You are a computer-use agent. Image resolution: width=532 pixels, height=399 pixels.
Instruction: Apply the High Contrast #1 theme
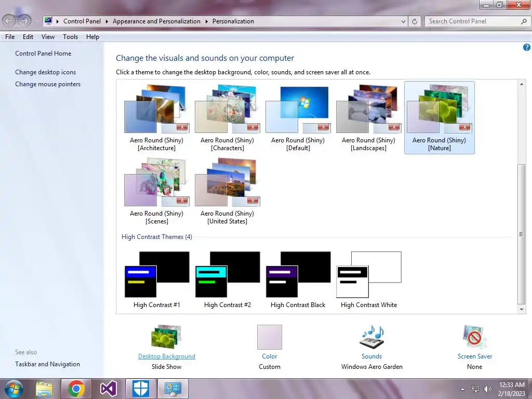pos(156,280)
